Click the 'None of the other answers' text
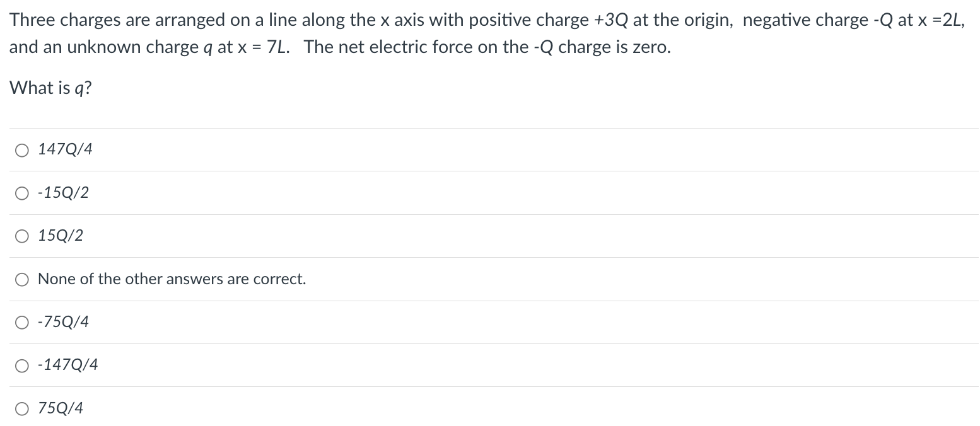 (172, 279)
